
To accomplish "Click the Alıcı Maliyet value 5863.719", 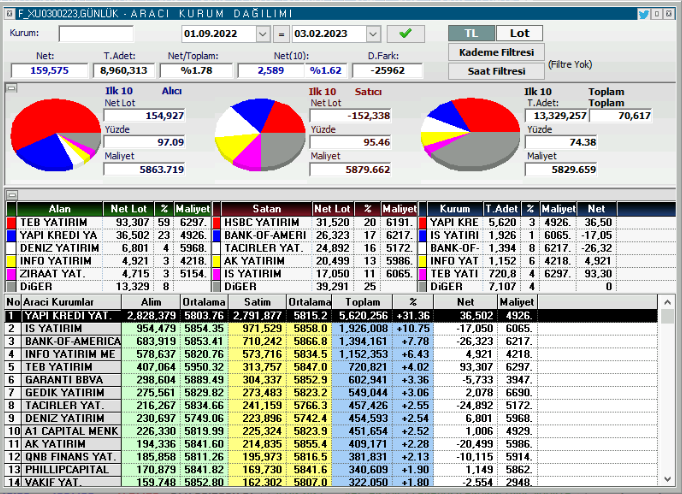I will 144,169.
